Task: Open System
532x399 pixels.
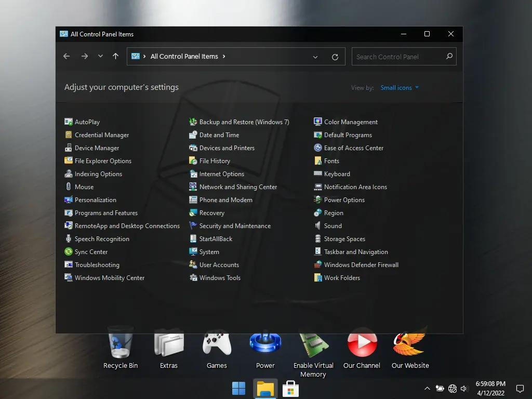Action: [x=204, y=252]
